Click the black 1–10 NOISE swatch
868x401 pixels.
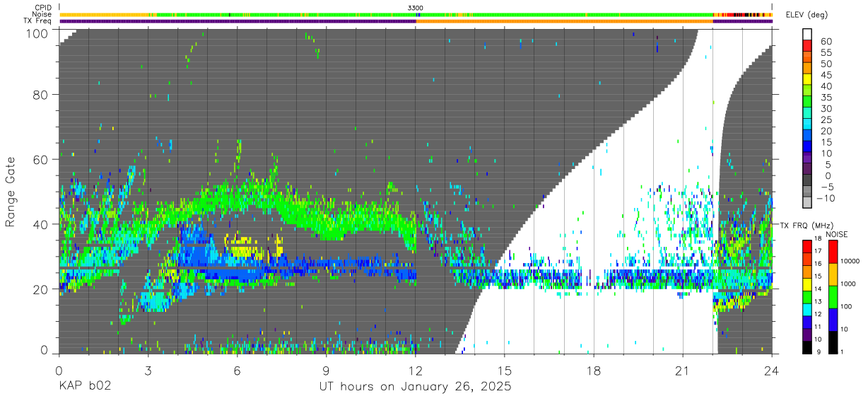(832, 342)
